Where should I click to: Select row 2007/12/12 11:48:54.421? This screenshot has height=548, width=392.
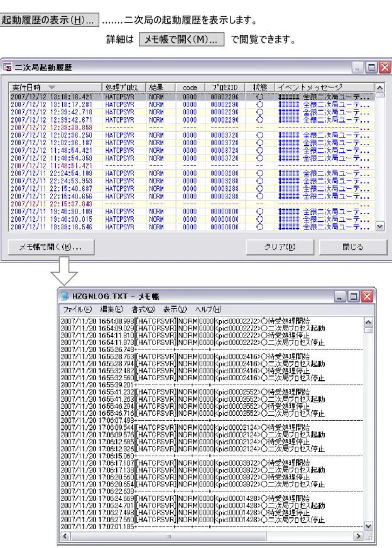pyautogui.click(x=192, y=151)
